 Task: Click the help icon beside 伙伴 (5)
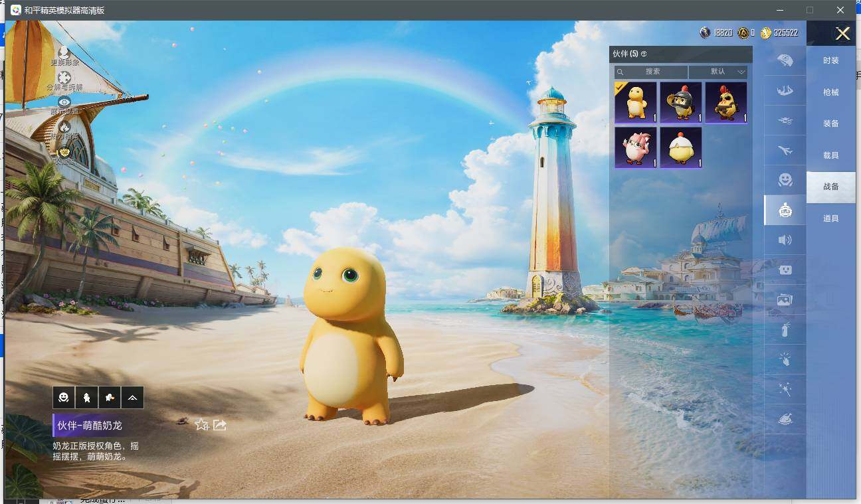644,54
